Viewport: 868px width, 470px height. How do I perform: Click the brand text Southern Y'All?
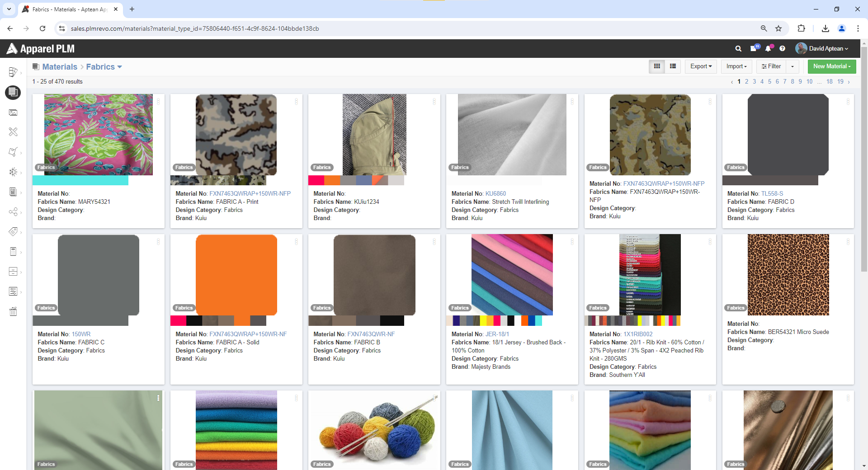point(627,375)
